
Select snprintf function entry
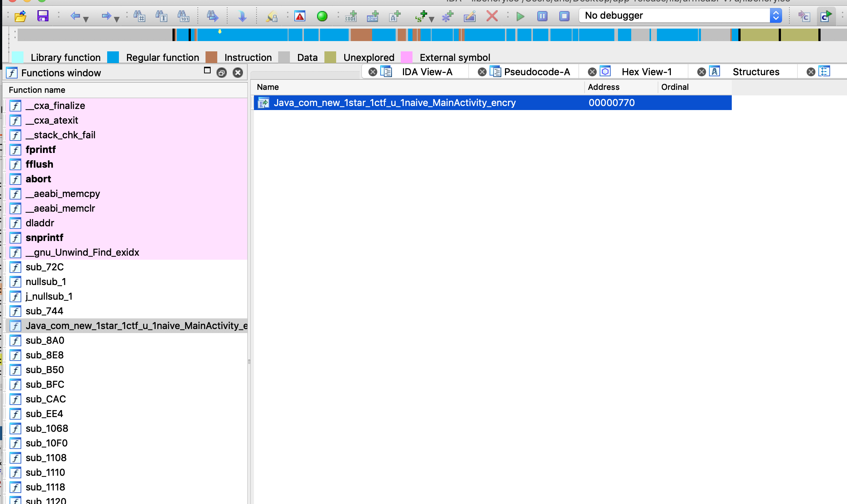tap(126, 238)
